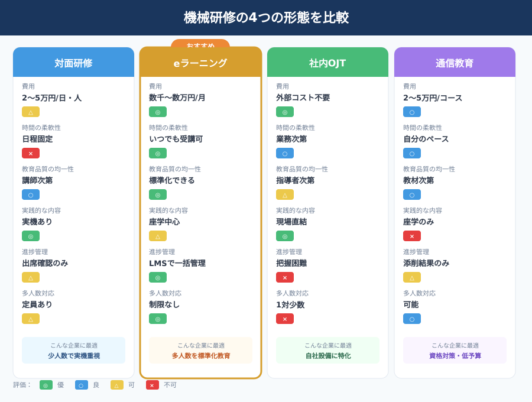Screen dimensions: 532x402
Task: Click the red ✕ badge under 1対少数
Action: coord(285,319)
